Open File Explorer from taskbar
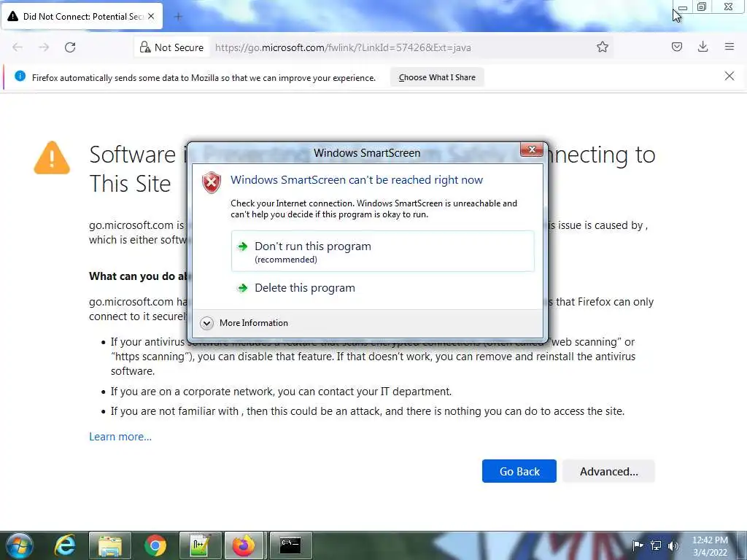747x560 pixels. 110,545
